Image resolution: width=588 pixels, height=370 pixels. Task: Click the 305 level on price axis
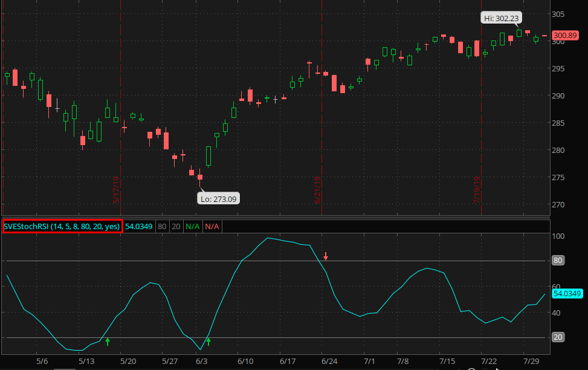point(558,14)
